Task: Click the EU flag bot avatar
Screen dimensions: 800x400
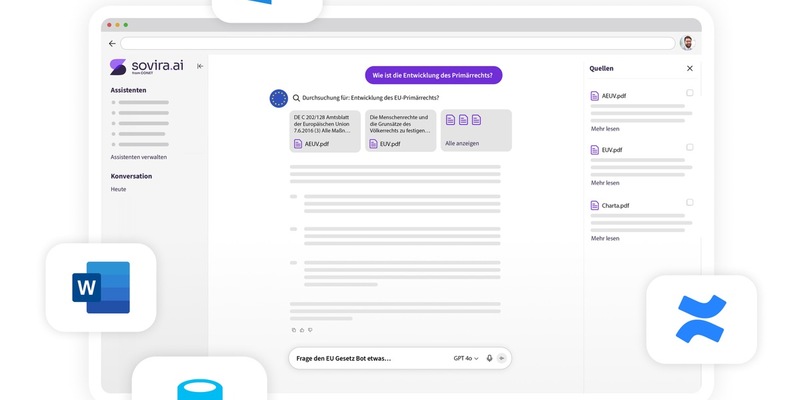Action: pos(278,98)
